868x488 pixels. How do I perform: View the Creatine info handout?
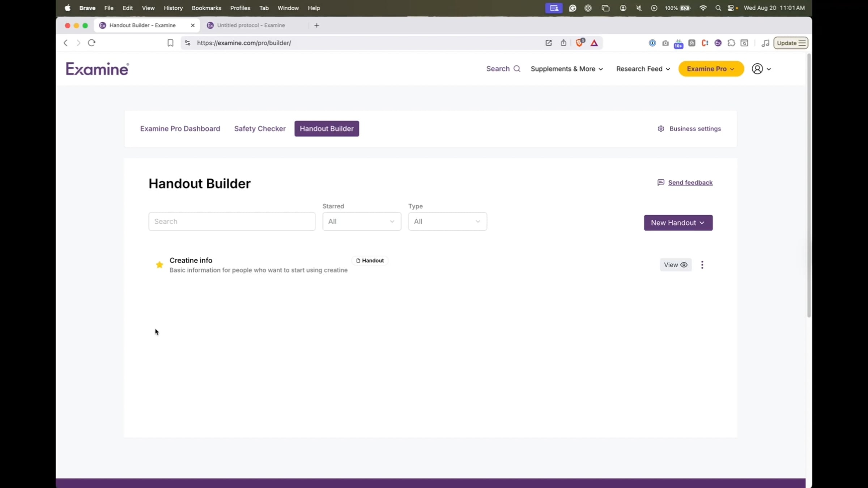click(675, 265)
